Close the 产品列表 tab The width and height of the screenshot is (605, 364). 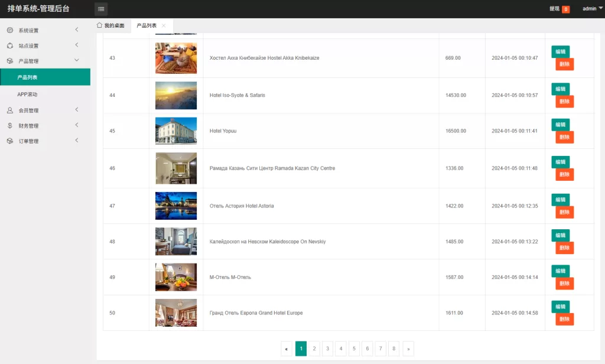pyautogui.click(x=164, y=26)
